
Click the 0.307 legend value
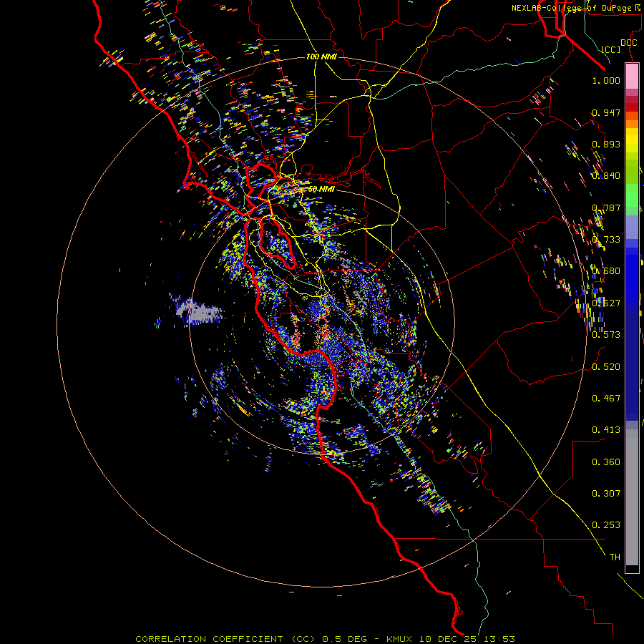click(x=606, y=494)
